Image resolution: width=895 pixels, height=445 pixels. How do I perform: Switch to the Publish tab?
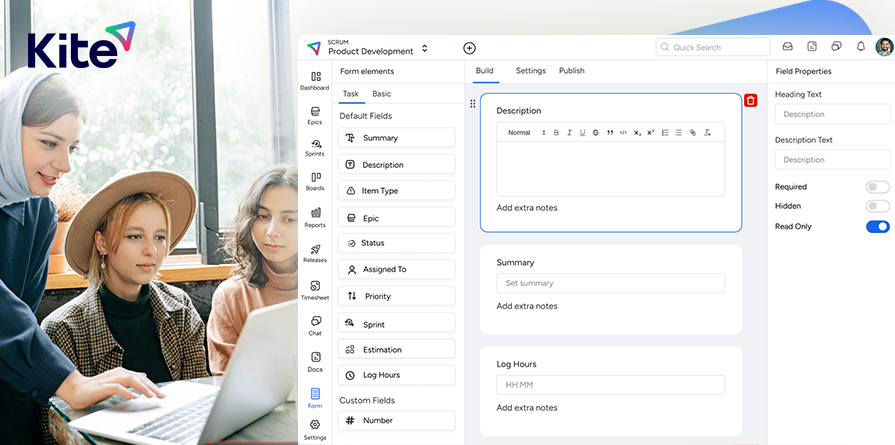pyautogui.click(x=571, y=71)
